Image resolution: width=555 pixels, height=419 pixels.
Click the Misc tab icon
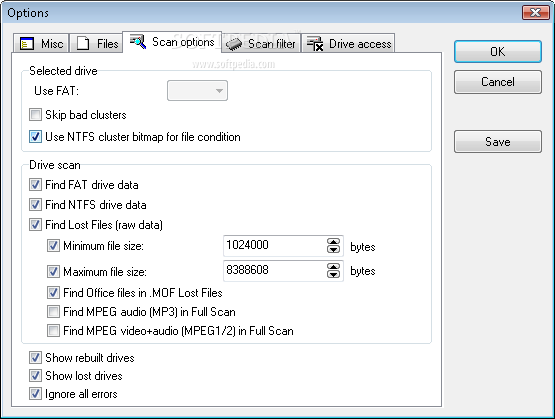(x=27, y=44)
